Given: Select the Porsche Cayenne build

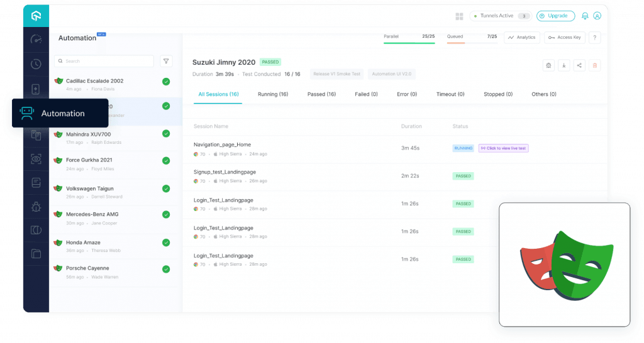Looking at the screenshot, I should pyautogui.click(x=116, y=272).
